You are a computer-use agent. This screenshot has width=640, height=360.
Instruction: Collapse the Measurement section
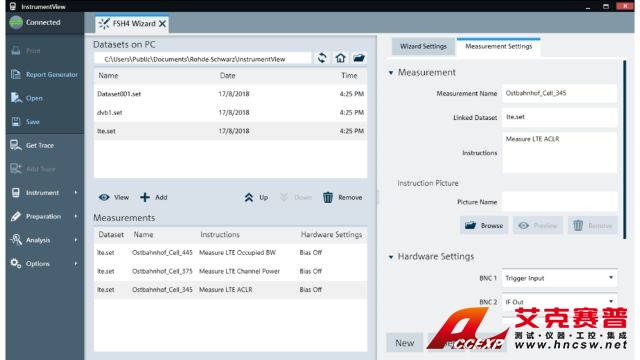[391, 73]
